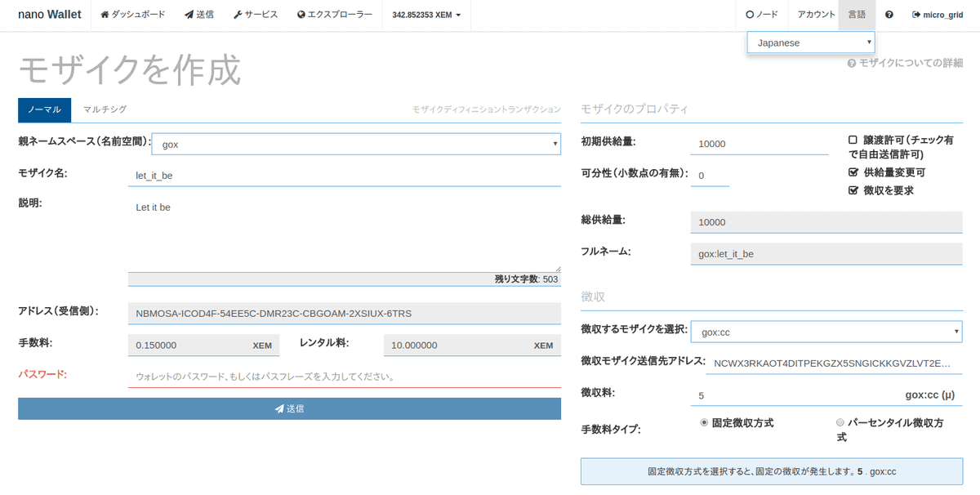Select the パーセンタイル徴収方式 radio button

[x=840, y=422]
